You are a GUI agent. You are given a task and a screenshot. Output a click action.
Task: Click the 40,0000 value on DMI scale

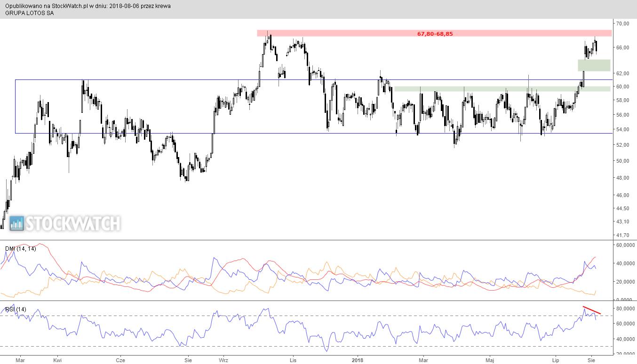coord(625,263)
